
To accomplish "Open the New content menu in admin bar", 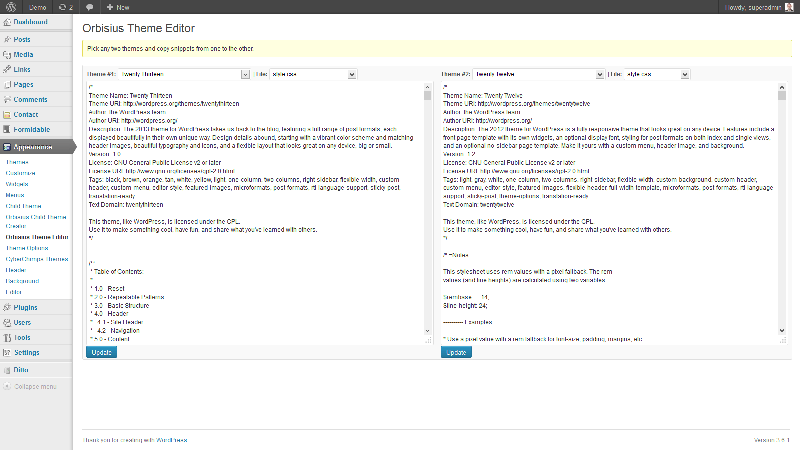I will pos(118,7).
